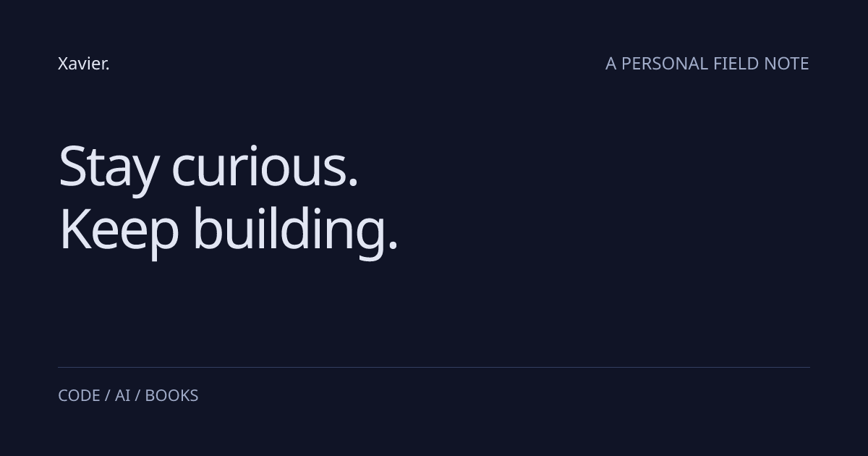Click the period after building
The image size is (868, 456).
pyautogui.click(x=393, y=248)
